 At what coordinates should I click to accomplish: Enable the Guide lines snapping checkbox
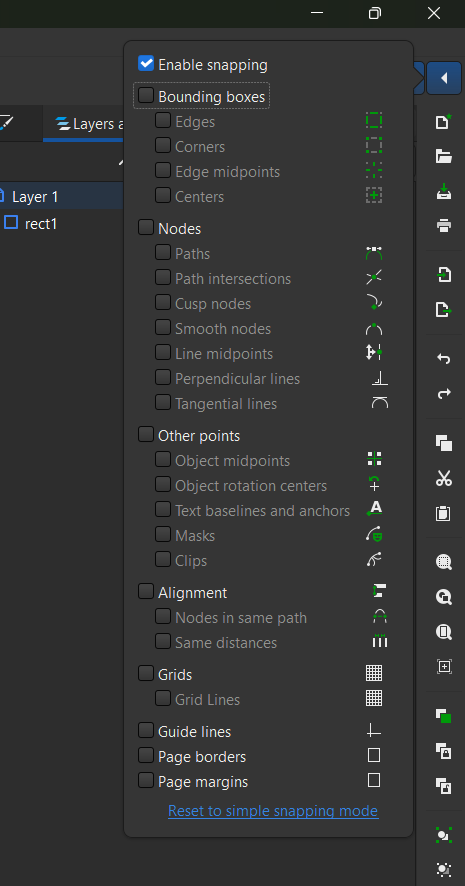click(146, 731)
